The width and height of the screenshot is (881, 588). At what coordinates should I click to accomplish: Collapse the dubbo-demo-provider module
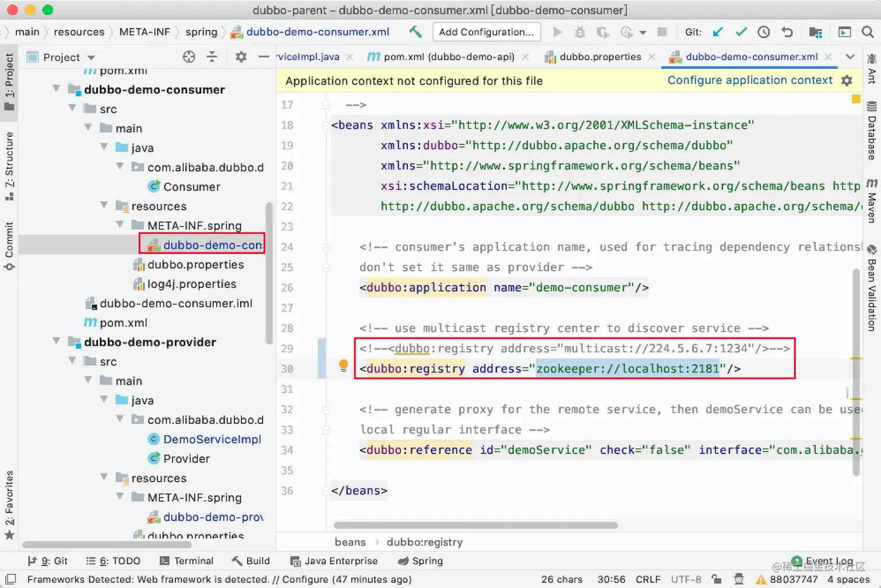57,341
